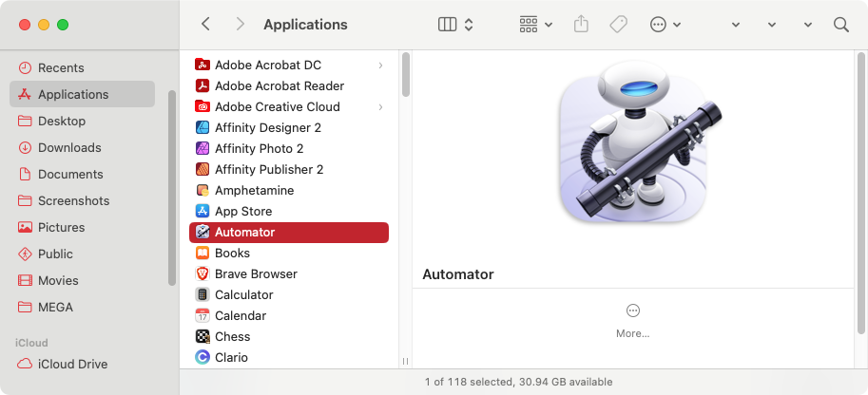Open Downloads in the sidebar
Screen dimensions: 868x395
(82, 148)
